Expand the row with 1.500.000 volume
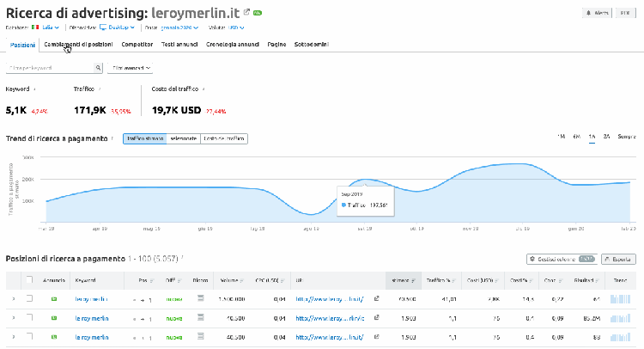Viewport: 644px width, 349px height. coord(14,299)
